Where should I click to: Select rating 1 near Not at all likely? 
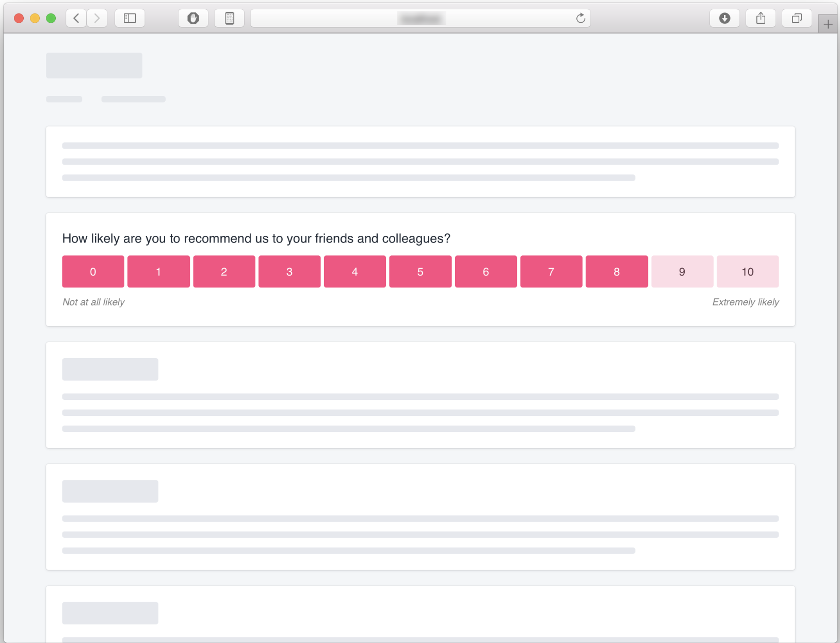(x=158, y=271)
